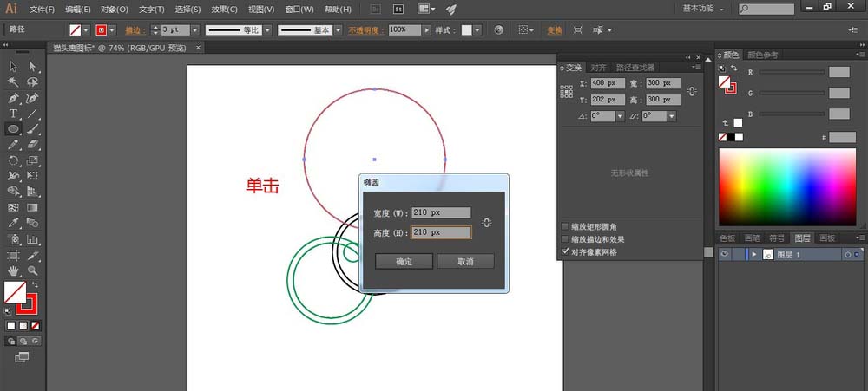Screen dimensions: 868x391
Task: Select the Curvature tool
Action: [x=33, y=99]
